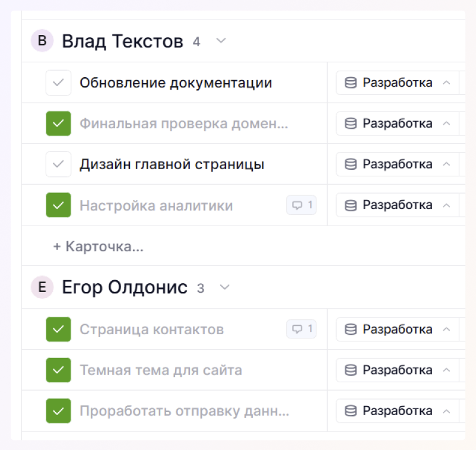Add a new card via + Карточка
This screenshot has height=450, width=476.
(99, 246)
